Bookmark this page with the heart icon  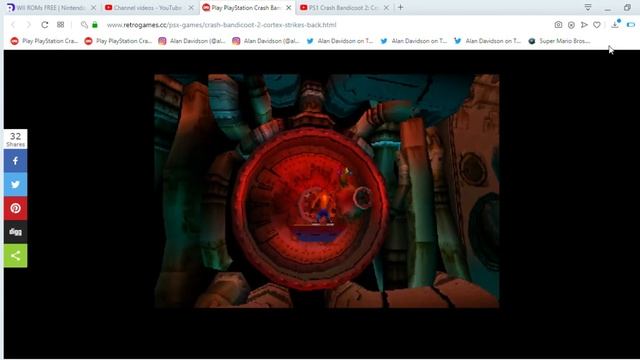[597, 25]
